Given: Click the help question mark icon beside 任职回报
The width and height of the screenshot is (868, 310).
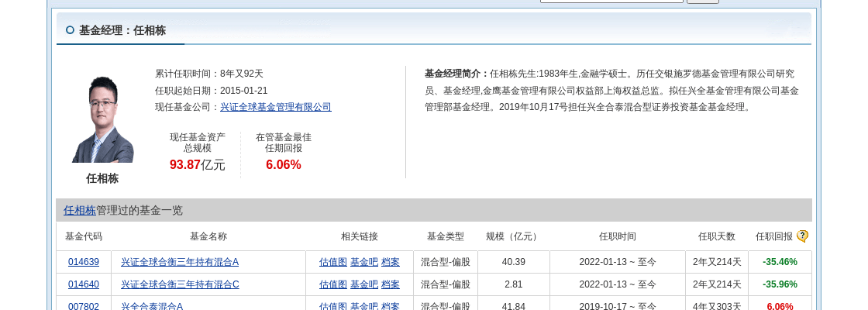Looking at the screenshot, I should coord(802,236).
